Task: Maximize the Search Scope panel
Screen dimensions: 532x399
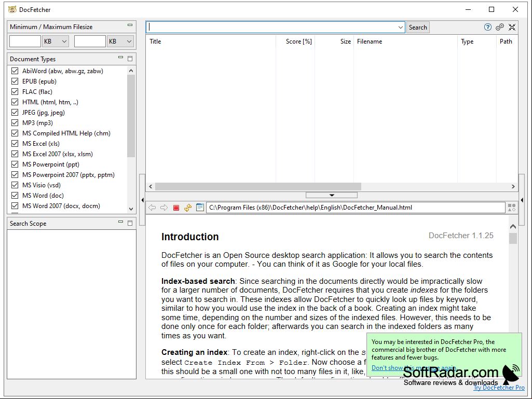Action: [130, 223]
